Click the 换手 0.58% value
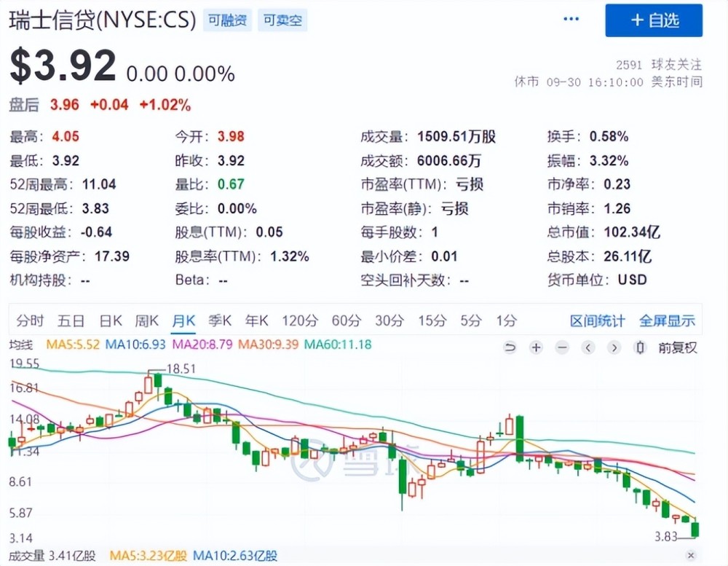This screenshot has height=566, width=728. [x=609, y=137]
